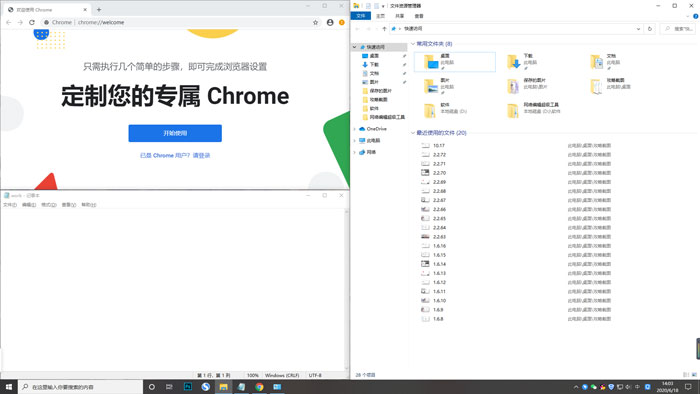Select 图片 folder icon in frequent folders
Image resolution: width=700 pixels, height=394 pixels.
(x=431, y=86)
